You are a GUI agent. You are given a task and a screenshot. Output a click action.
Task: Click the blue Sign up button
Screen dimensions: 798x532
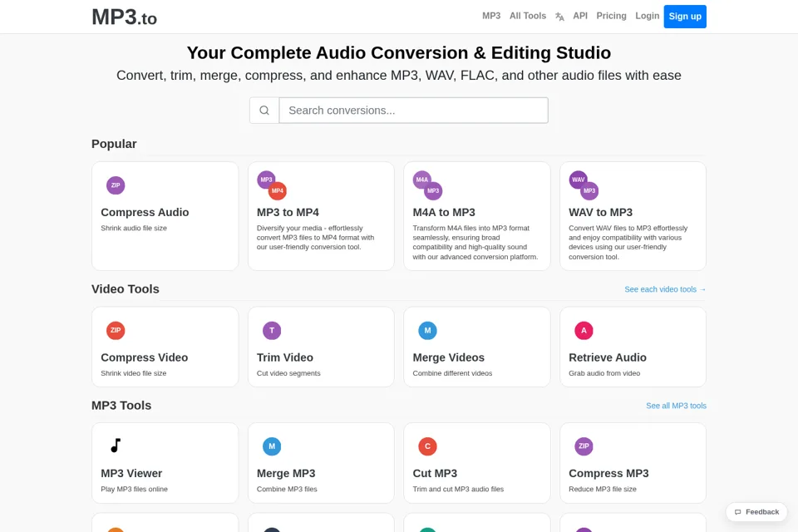click(685, 17)
